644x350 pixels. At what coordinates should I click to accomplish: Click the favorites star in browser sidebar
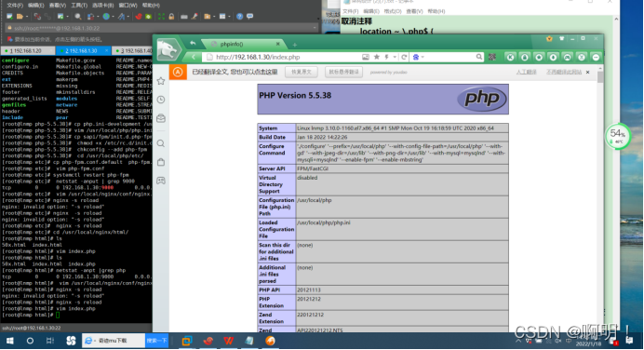coord(161,81)
